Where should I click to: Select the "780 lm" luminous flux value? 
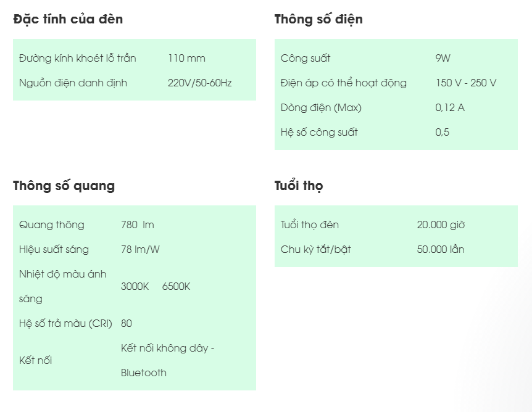click(138, 225)
